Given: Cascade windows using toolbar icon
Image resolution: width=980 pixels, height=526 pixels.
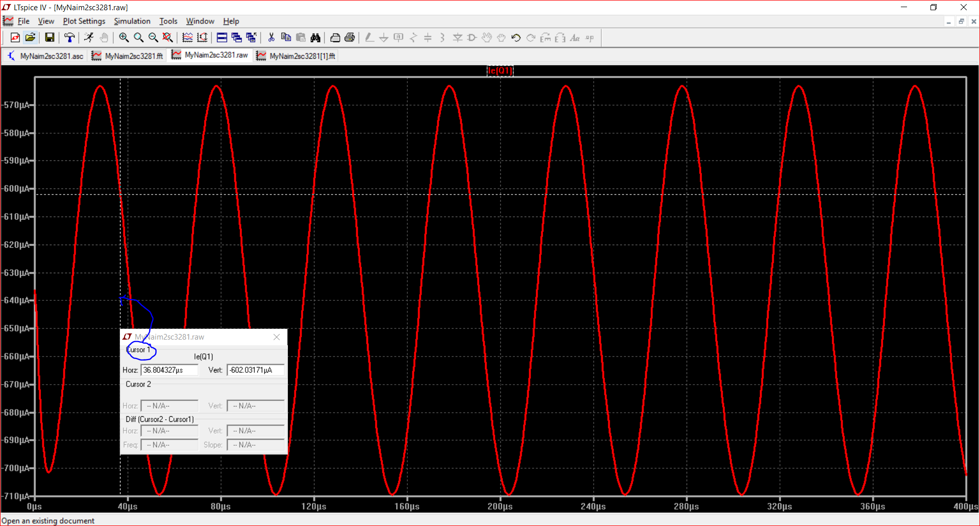Looking at the screenshot, I should 236,37.
